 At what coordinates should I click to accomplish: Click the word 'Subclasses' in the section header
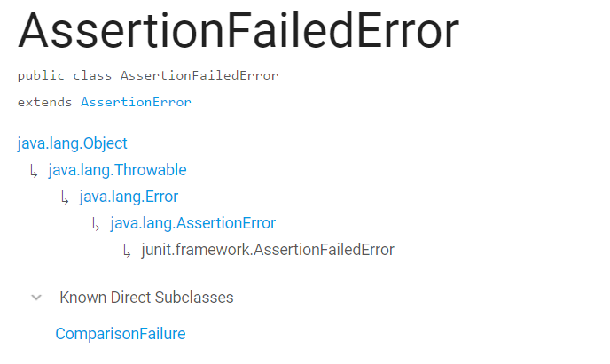(196, 298)
